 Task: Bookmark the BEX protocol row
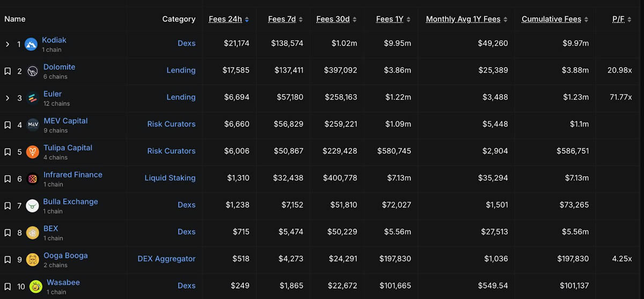pyautogui.click(x=8, y=233)
